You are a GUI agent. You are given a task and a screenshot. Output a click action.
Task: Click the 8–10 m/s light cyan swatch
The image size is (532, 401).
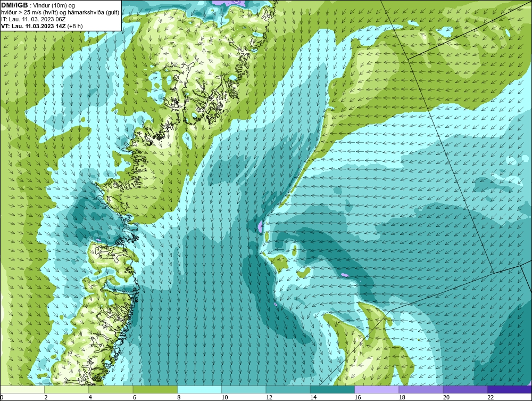[199, 389]
